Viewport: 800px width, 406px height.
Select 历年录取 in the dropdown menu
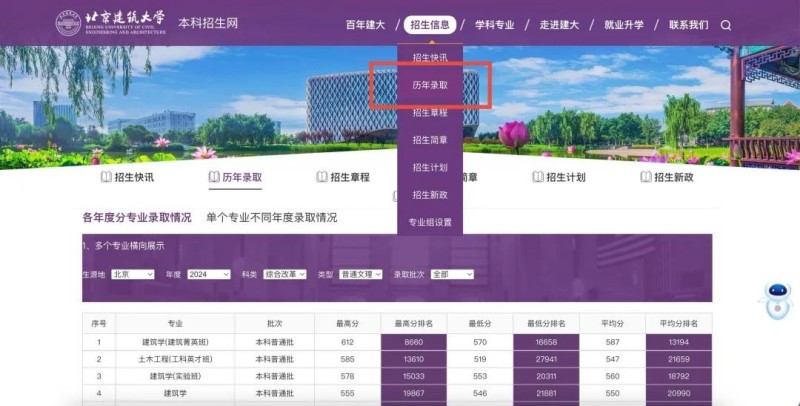coord(429,86)
